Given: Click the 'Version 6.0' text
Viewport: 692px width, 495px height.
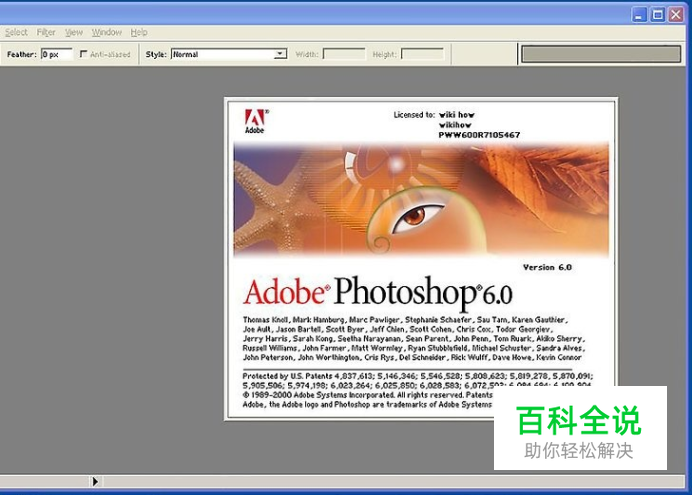Looking at the screenshot, I should (x=547, y=267).
